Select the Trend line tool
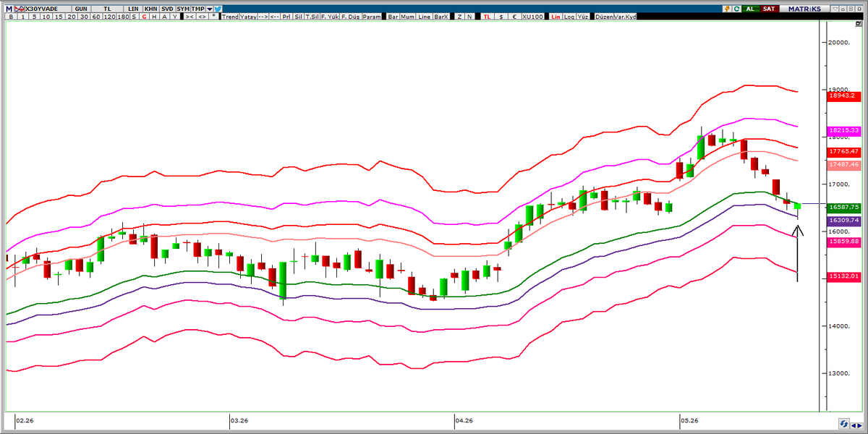This screenshot has height=434, width=868. point(230,17)
